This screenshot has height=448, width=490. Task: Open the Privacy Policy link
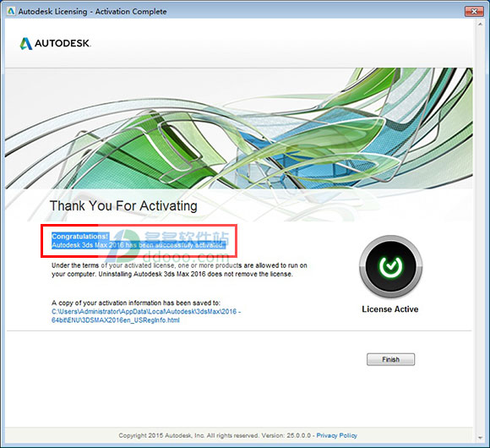(x=336, y=435)
